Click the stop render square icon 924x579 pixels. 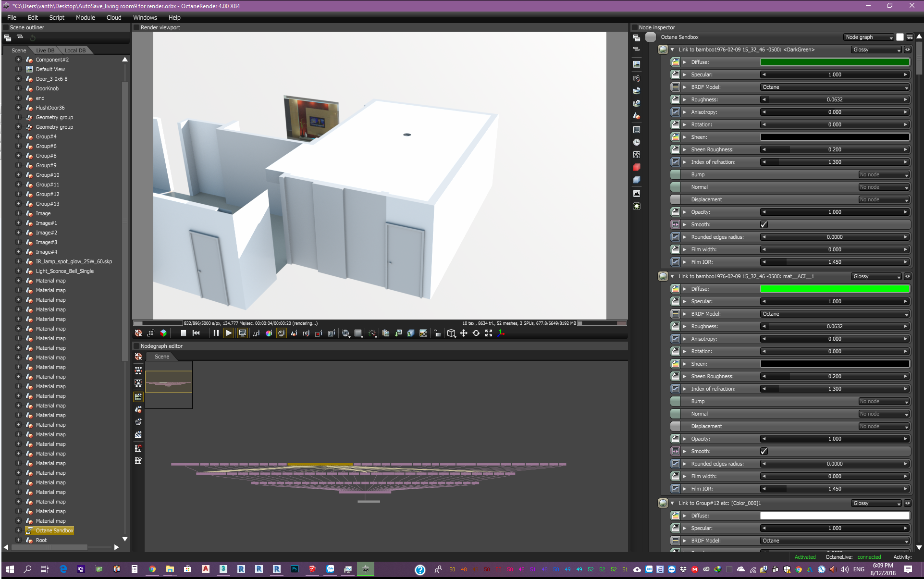coord(183,333)
